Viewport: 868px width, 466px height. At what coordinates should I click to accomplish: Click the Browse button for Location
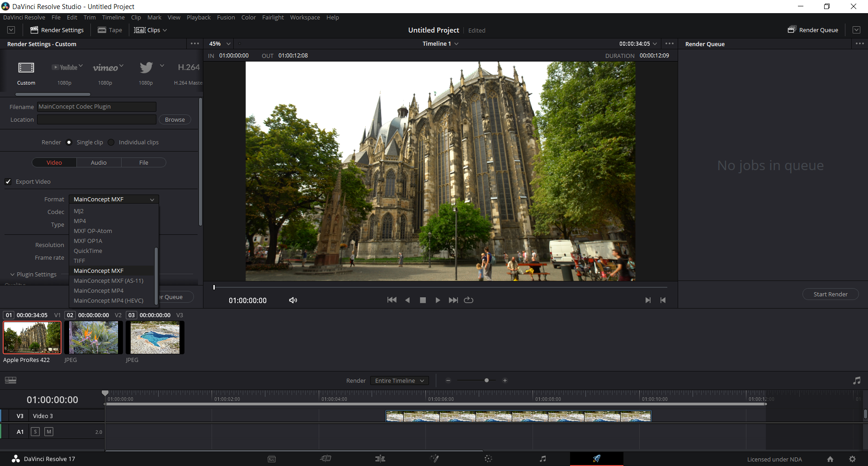(175, 119)
